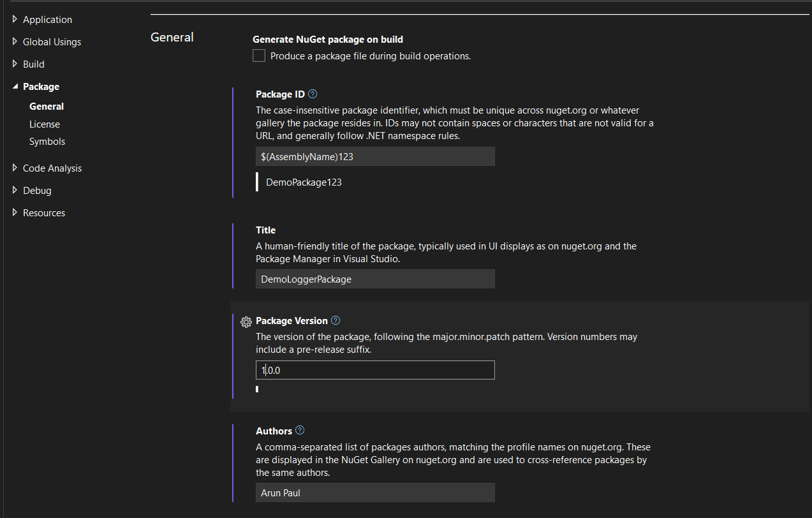
Task: Select General under Package
Action: point(47,107)
